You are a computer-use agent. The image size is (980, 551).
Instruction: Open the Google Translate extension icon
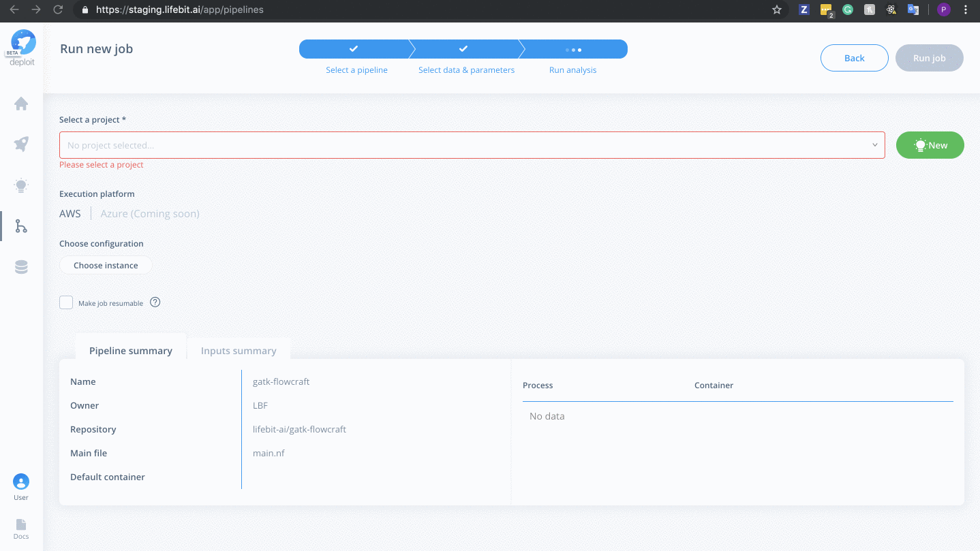[x=913, y=10]
